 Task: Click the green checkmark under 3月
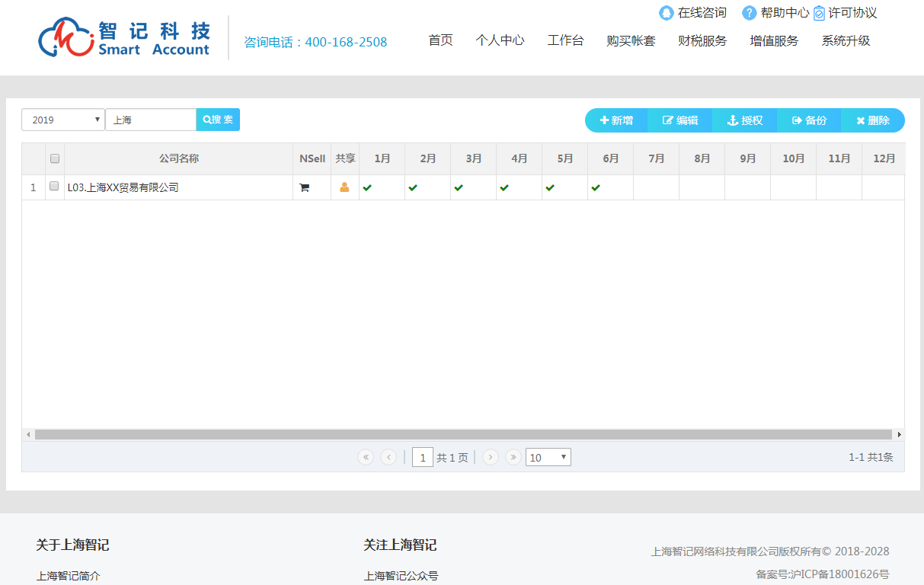(459, 187)
